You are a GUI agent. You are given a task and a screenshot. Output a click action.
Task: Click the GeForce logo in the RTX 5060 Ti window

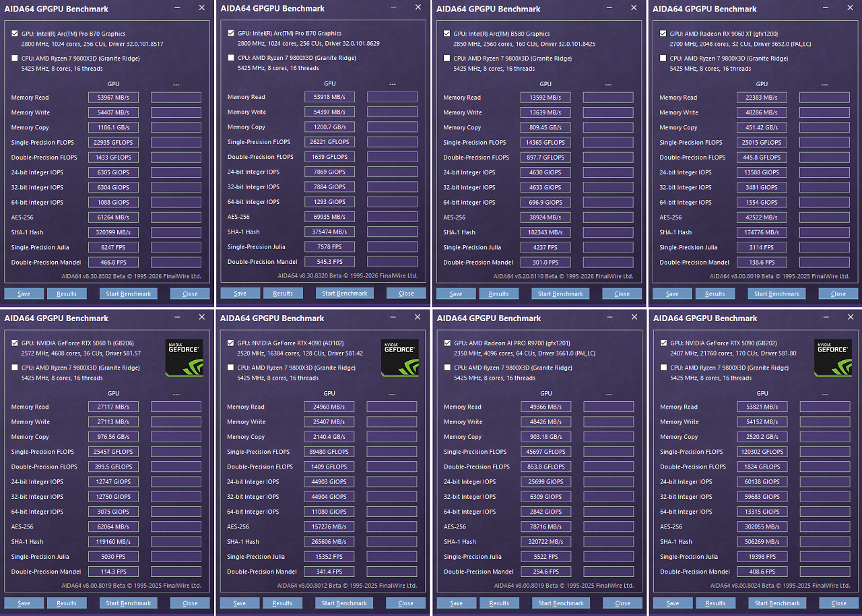tap(184, 357)
